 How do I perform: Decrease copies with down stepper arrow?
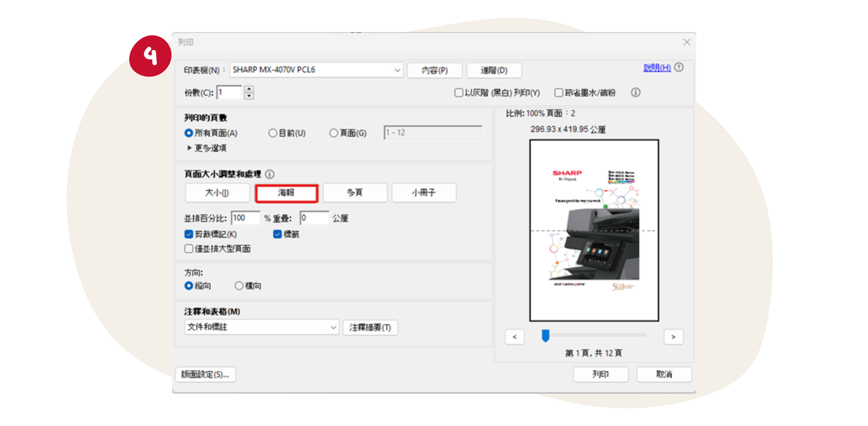click(x=249, y=96)
